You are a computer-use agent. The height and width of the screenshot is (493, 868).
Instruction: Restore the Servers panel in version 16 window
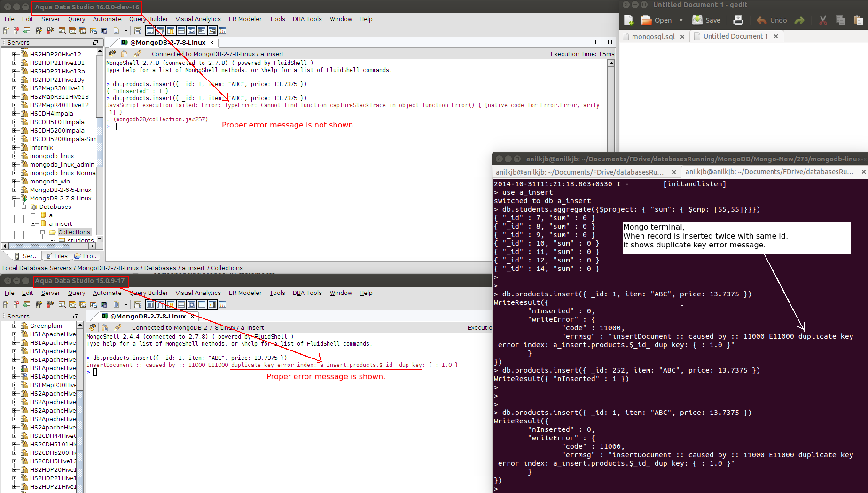[95, 42]
